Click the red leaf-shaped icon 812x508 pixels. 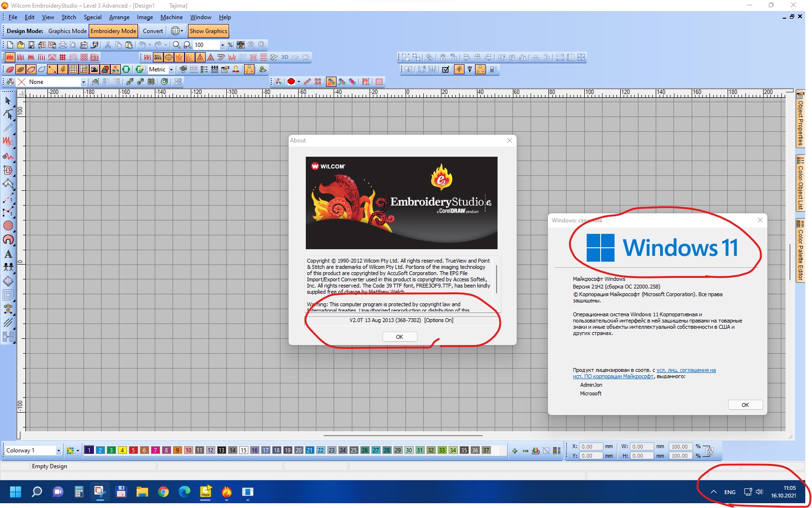(10, 69)
